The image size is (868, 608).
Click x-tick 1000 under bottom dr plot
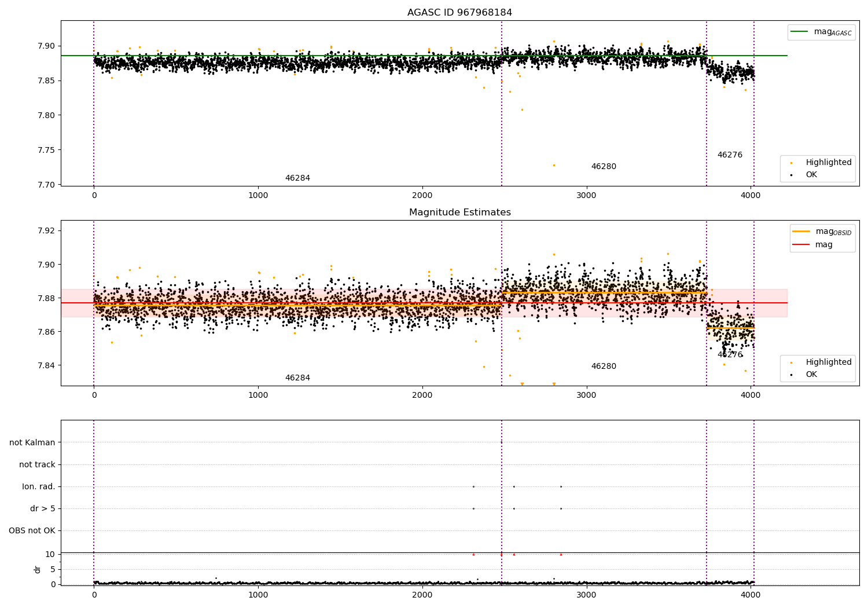click(x=258, y=595)
